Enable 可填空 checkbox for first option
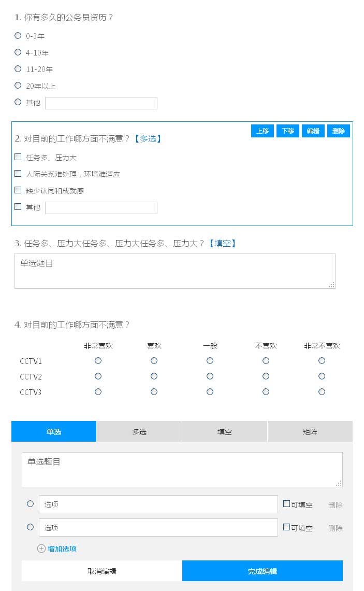 coord(287,504)
